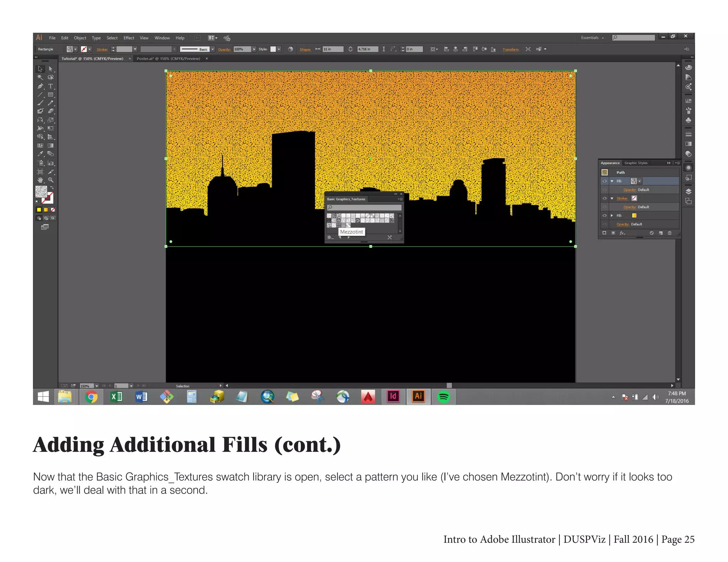
Task: Click the Color (yellow) button in toolbox
Action: tap(39, 210)
